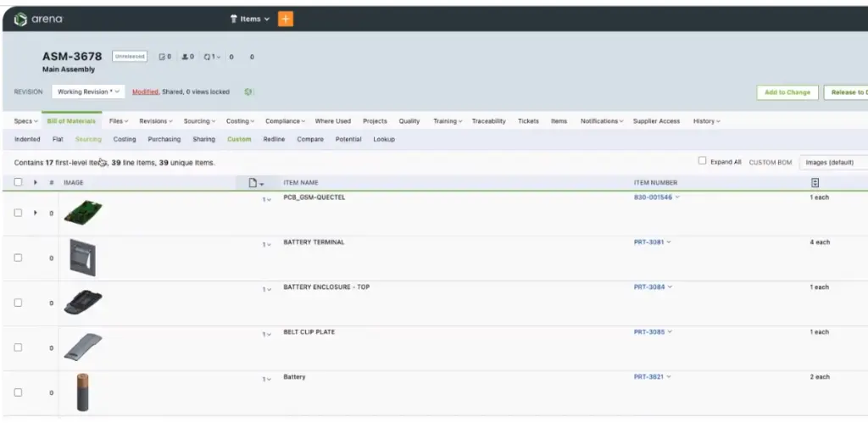Tick the select-all checkbox in table header
This screenshot has height=434, width=868.
point(18,182)
